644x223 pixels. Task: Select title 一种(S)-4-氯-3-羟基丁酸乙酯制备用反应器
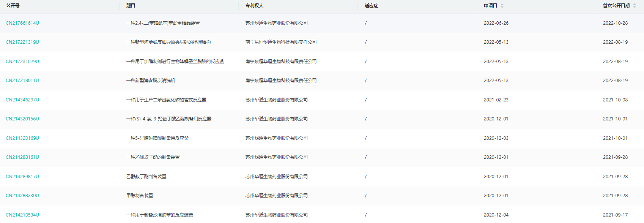(x=169, y=119)
